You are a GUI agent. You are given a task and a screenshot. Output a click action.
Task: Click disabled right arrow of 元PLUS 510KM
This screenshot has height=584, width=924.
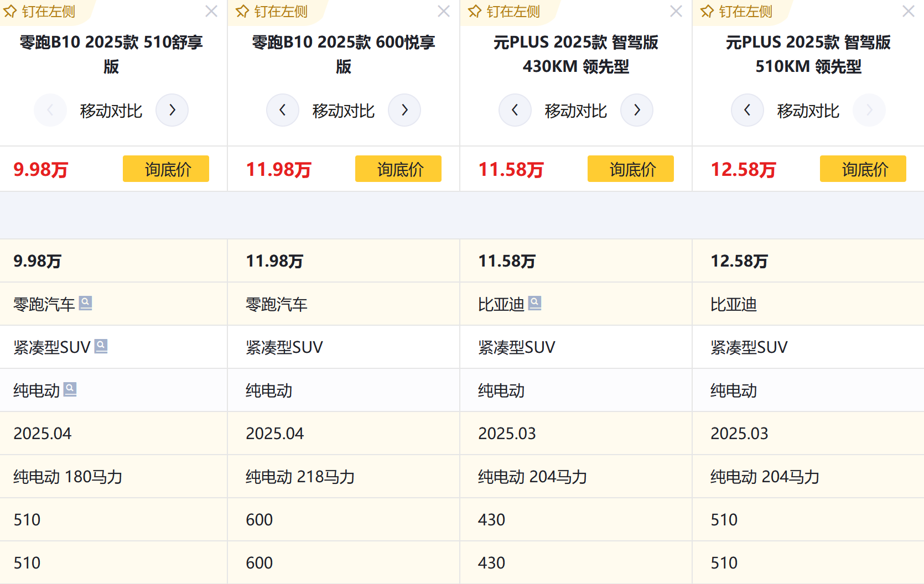[x=869, y=110]
